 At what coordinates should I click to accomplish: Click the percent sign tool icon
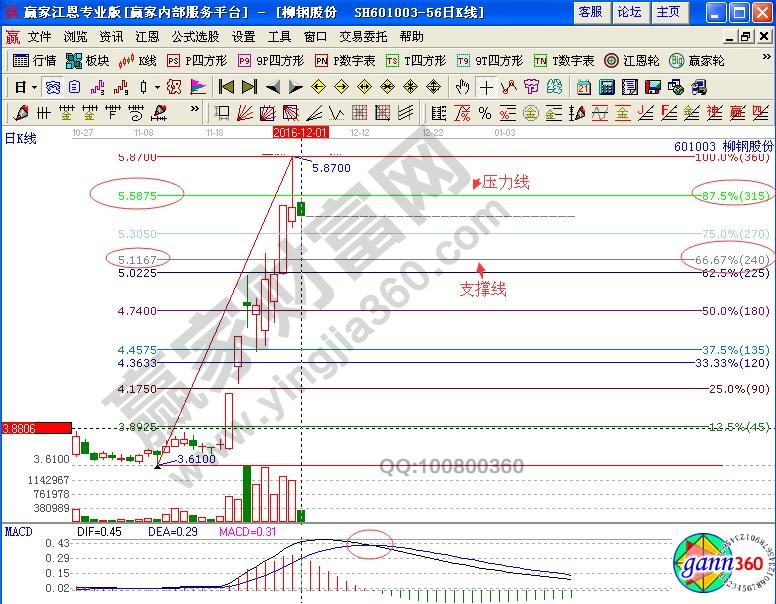click(x=484, y=112)
